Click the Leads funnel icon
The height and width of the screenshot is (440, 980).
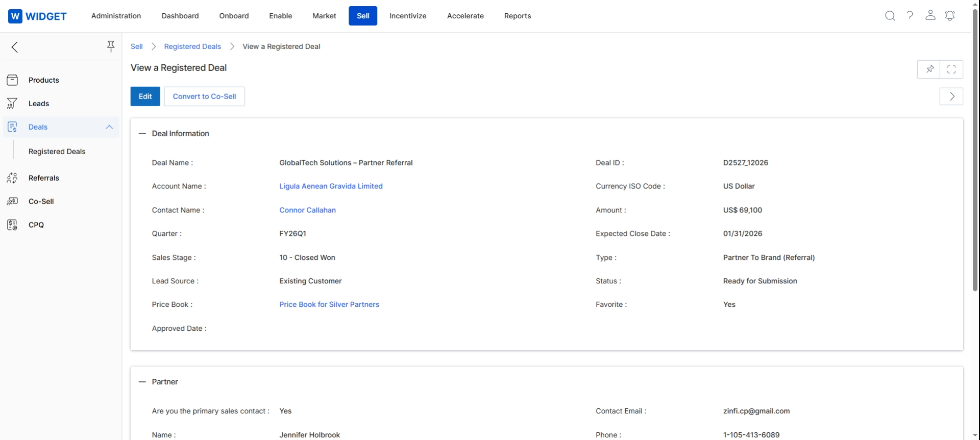click(12, 104)
